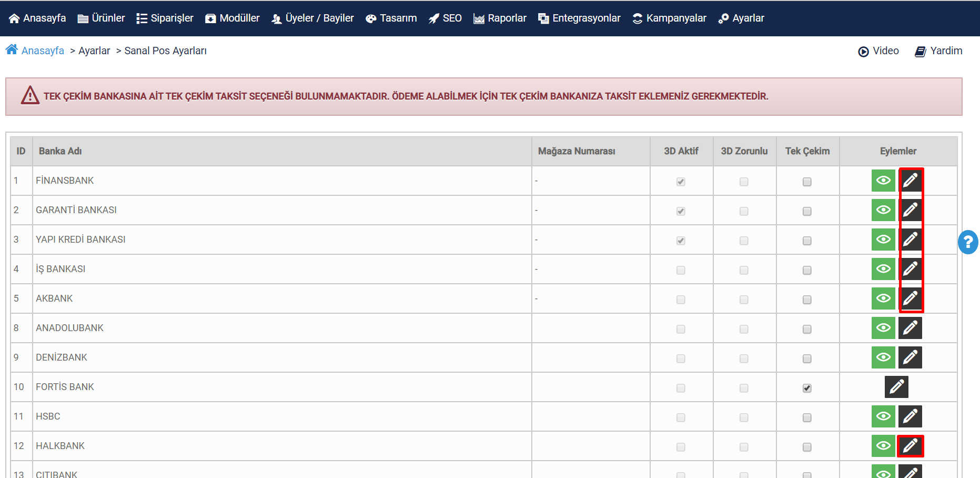Edit the FORTİS BANK entry

[897, 387]
